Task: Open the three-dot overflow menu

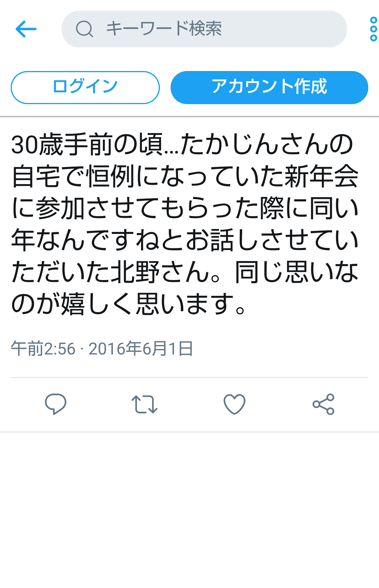Action: click(373, 29)
